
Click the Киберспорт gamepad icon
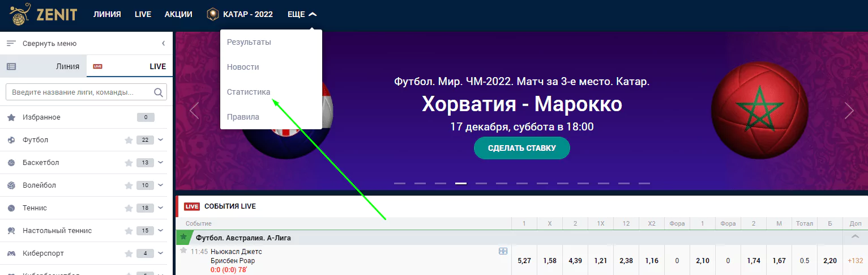(x=11, y=253)
